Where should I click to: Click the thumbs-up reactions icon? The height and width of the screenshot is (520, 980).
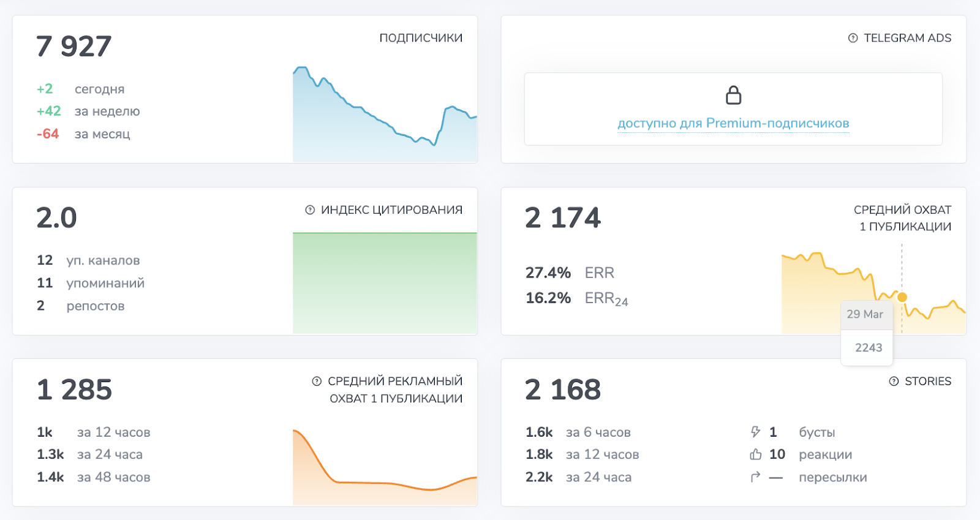pyautogui.click(x=755, y=454)
